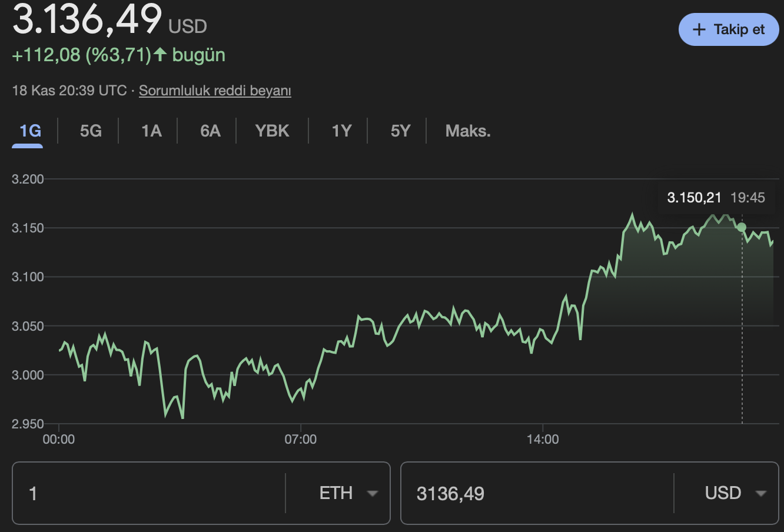The width and height of the screenshot is (784, 532).
Task: Click the highlighted 19:45 price point marker
Action: coord(743,226)
